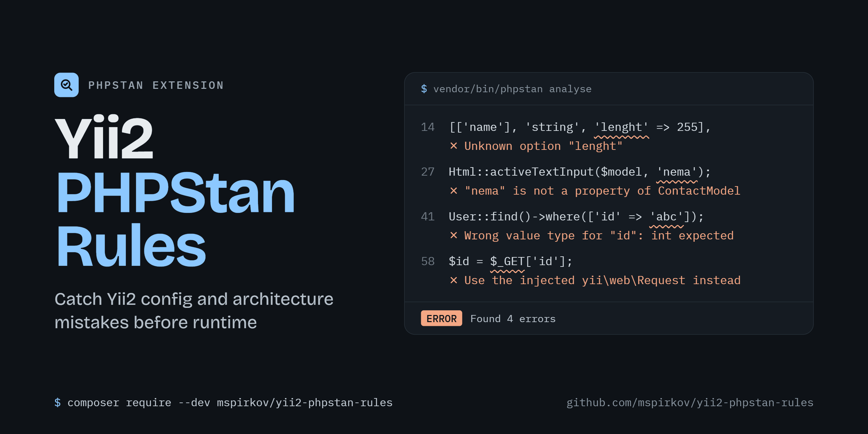Click the red X before "Use the injected"
Image resolution: width=868 pixels, height=434 pixels.
(x=454, y=280)
